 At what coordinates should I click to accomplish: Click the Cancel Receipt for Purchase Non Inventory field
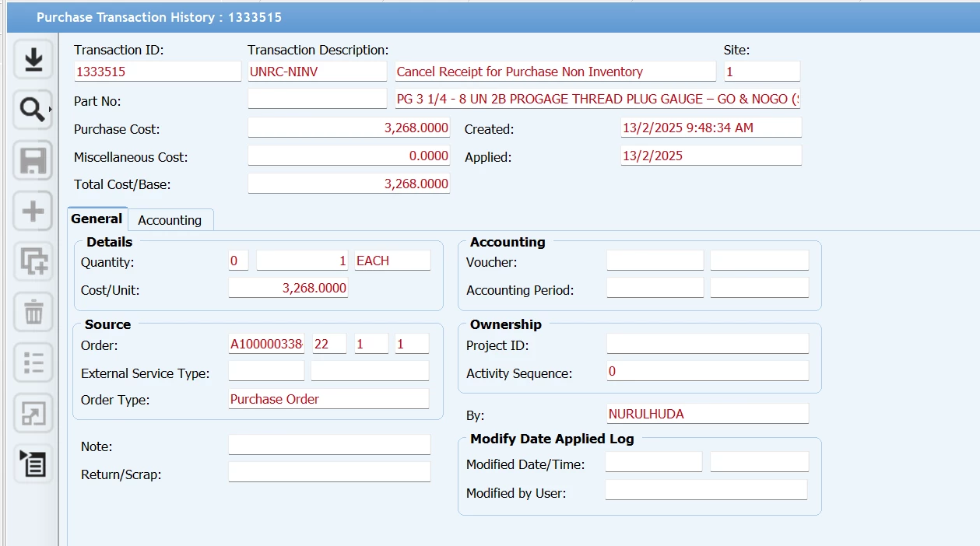555,72
